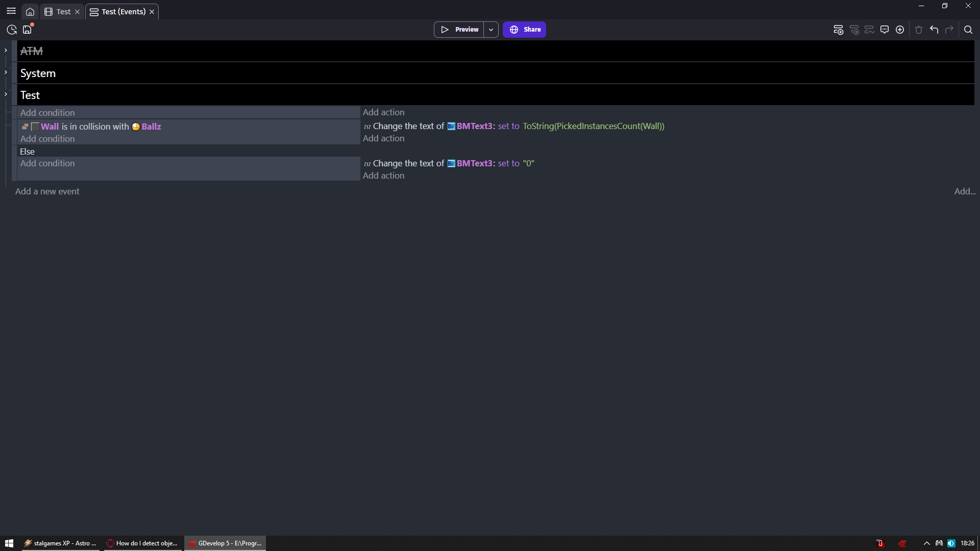The image size is (980, 551).
Task: Launch the Preview button
Action: [x=459, y=30]
